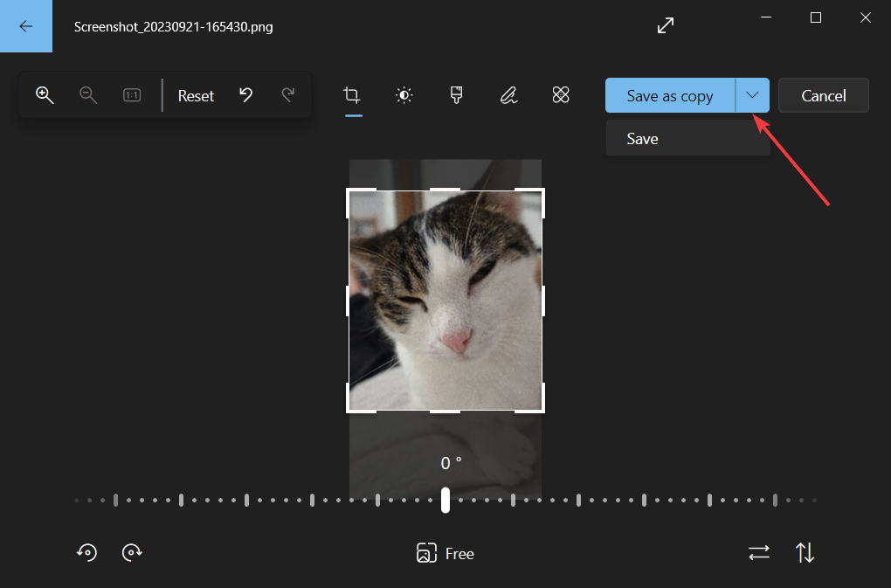The width and height of the screenshot is (891, 588).
Task: Toggle fullscreen view with the expand arrows
Action: click(665, 25)
